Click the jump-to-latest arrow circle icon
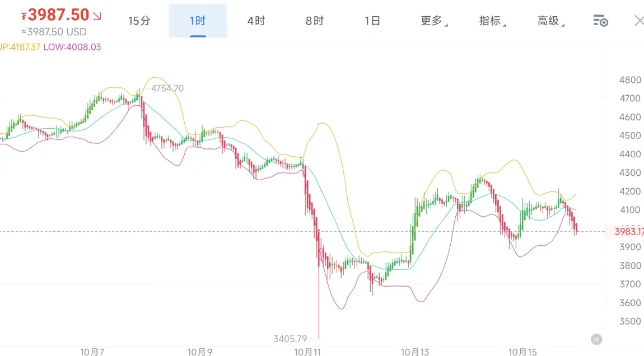The width and height of the screenshot is (644, 356). tap(596, 339)
